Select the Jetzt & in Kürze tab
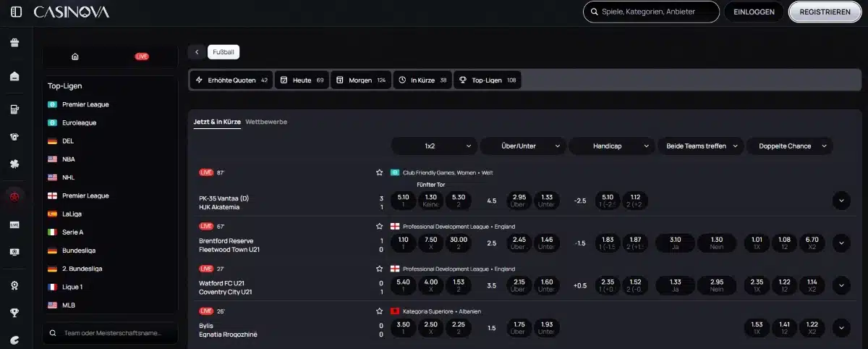The width and height of the screenshot is (868, 349). pyautogui.click(x=217, y=122)
